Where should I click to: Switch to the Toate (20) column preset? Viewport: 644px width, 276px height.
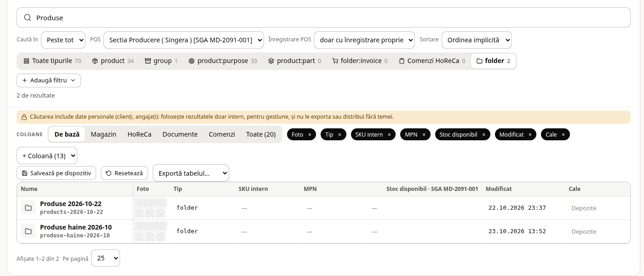(x=261, y=134)
